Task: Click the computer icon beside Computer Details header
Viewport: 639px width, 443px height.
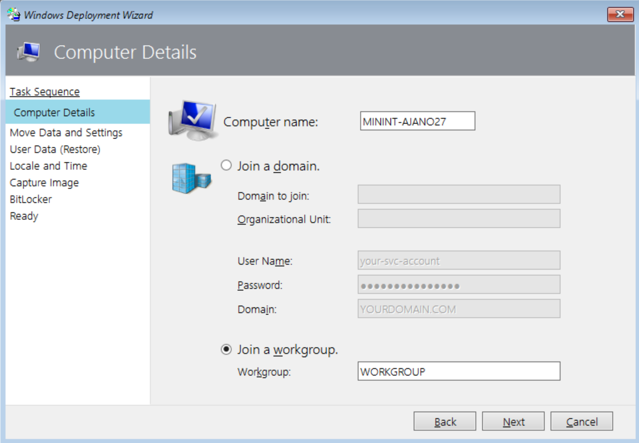Action: tap(28, 52)
